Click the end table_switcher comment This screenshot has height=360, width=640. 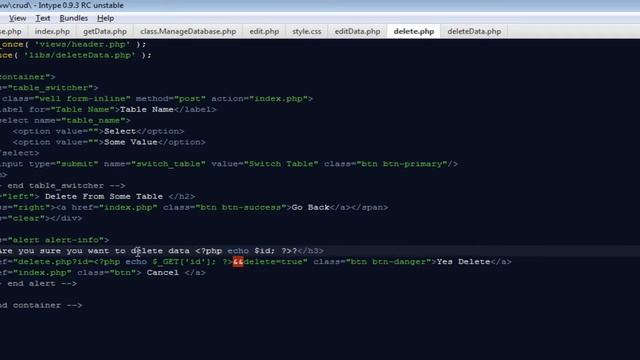(63, 186)
